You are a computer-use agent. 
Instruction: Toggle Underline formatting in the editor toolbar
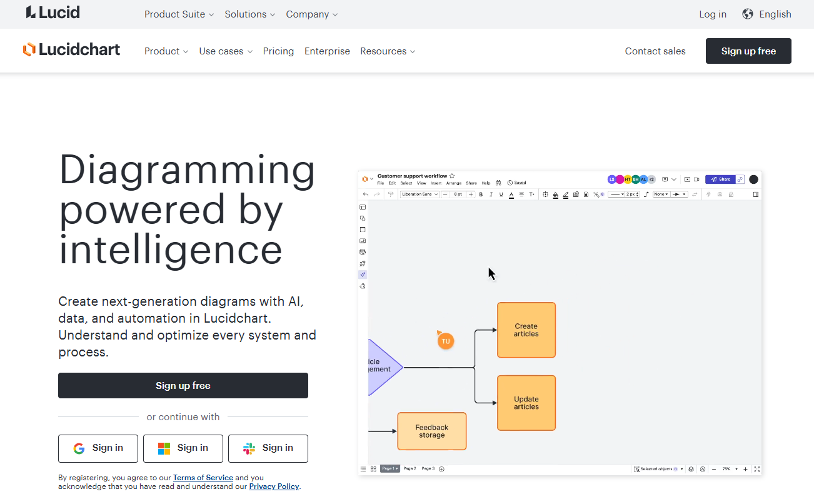point(501,194)
